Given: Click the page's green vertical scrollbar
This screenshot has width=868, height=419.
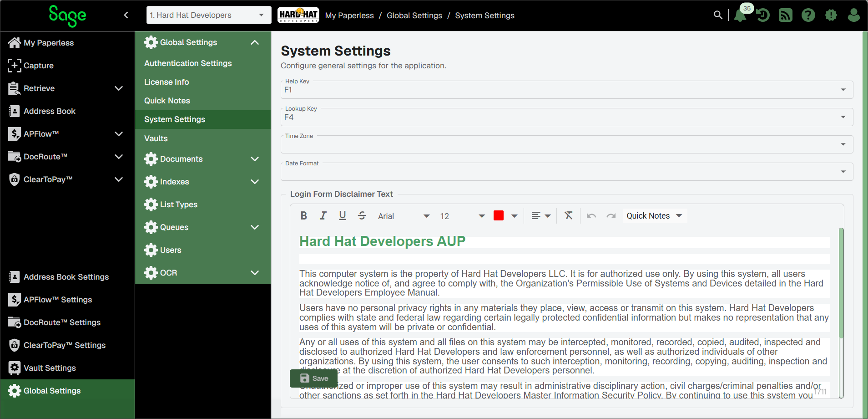Looking at the screenshot, I should (865, 225).
